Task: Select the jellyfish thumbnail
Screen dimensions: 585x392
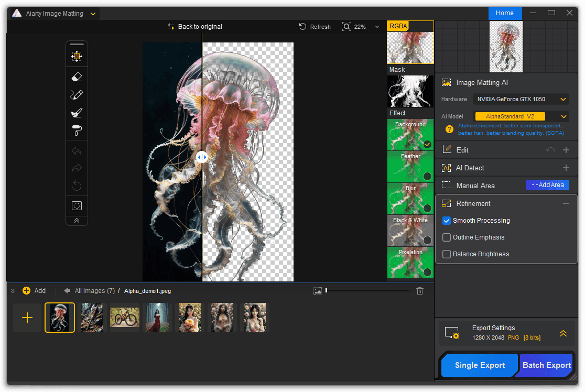Action: 60,318
